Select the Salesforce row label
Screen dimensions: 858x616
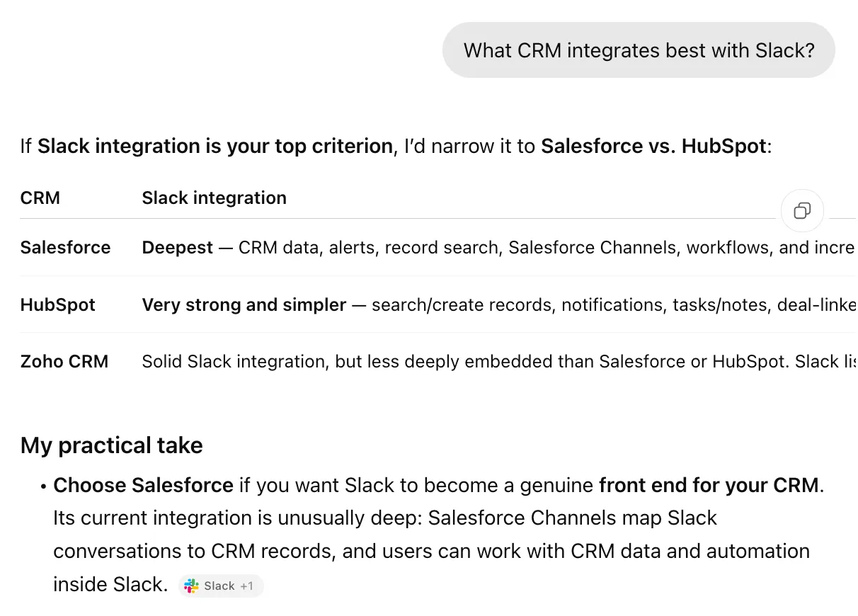66,248
